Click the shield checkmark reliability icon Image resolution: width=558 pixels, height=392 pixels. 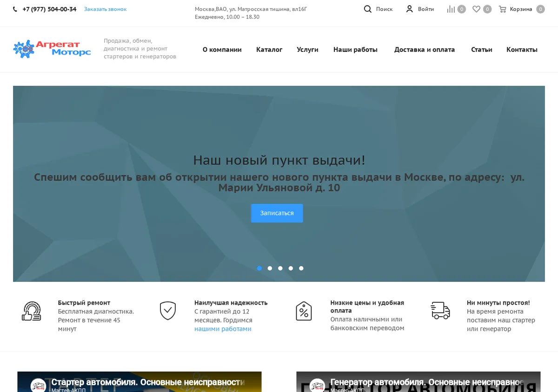click(x=168, y=311)
